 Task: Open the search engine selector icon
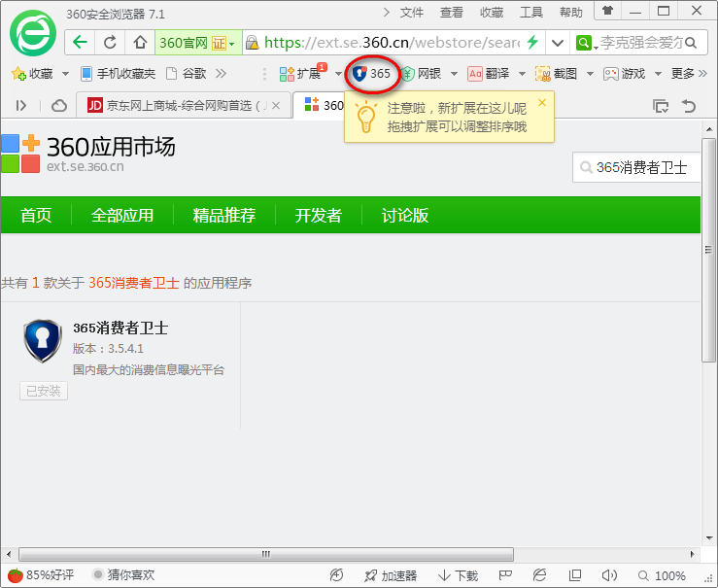[584, 43]
